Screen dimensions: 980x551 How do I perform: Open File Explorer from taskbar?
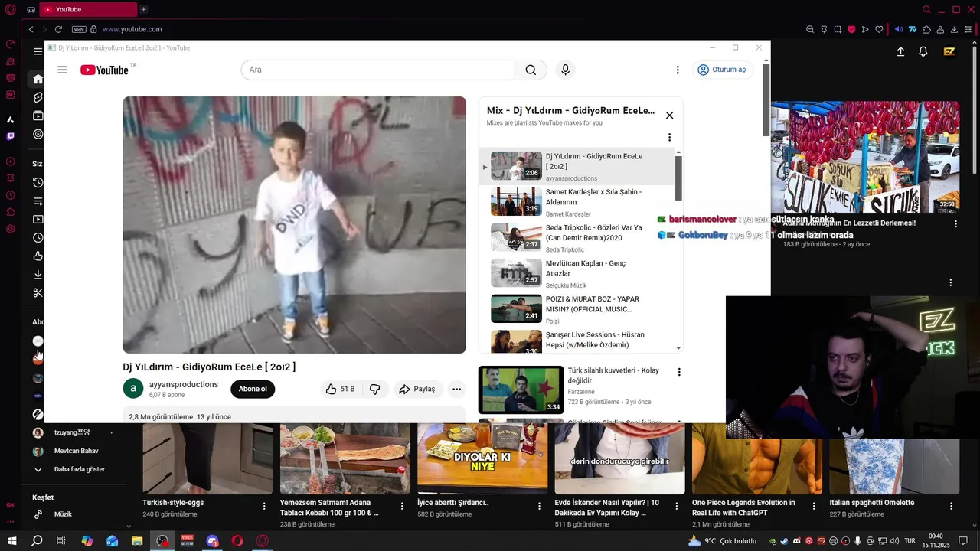pos(137,540)
